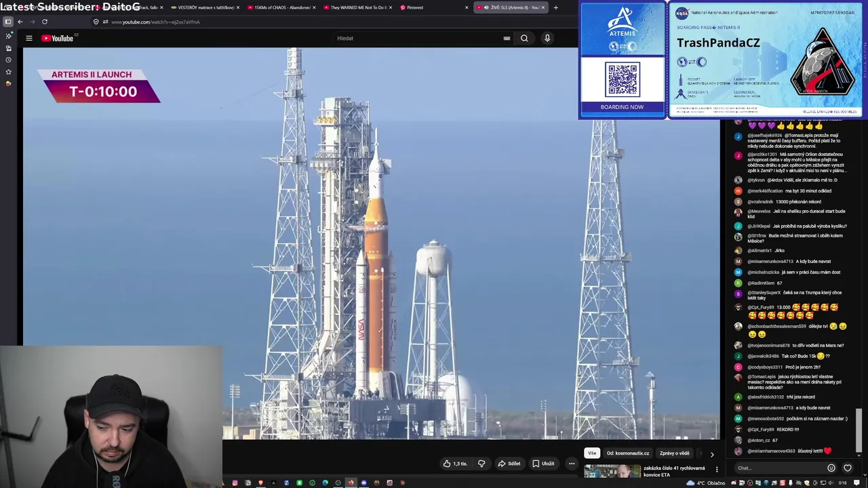Viewport: 868px width, 488px height.
Task: Open the on-screen keyboard icon in the search box
Action: click(507, 39)
